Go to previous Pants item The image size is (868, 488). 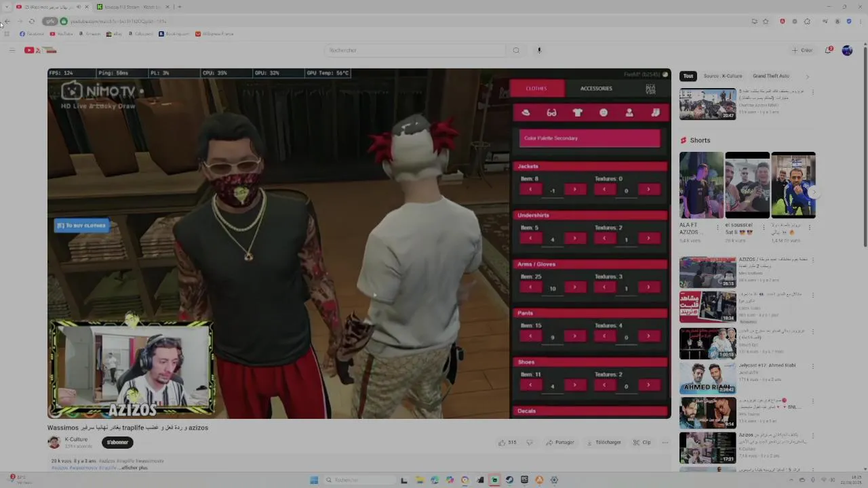[530, 336]
